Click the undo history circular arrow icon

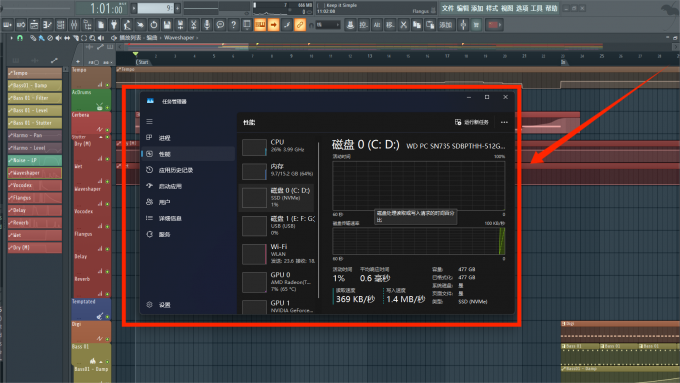(x=154, y=25)
